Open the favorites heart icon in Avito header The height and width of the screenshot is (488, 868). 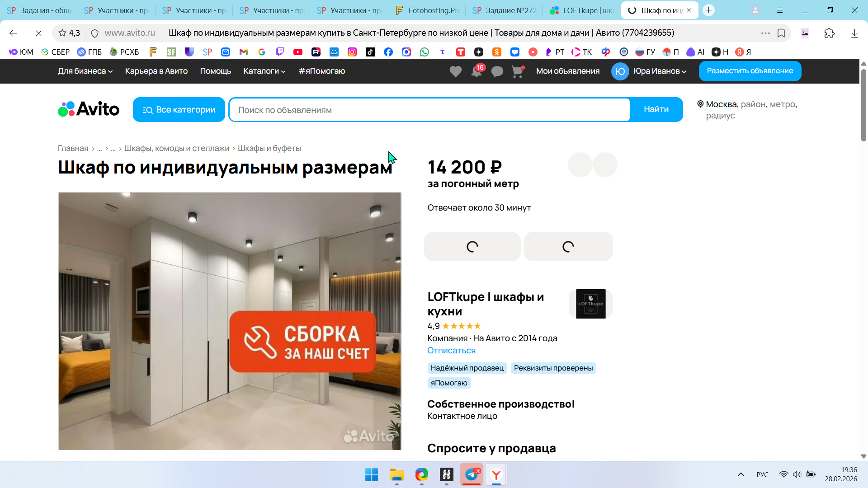[x=455, y=71]
